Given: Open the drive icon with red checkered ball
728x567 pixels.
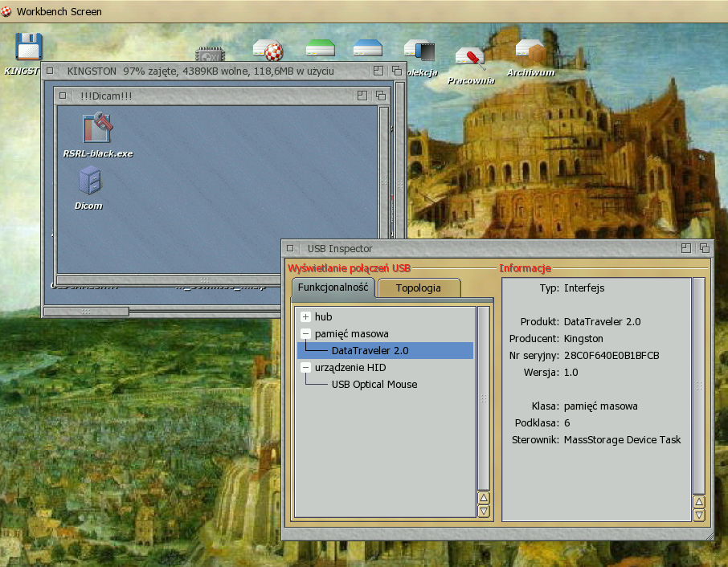Looking at the screenshot, I should [268, 50].
